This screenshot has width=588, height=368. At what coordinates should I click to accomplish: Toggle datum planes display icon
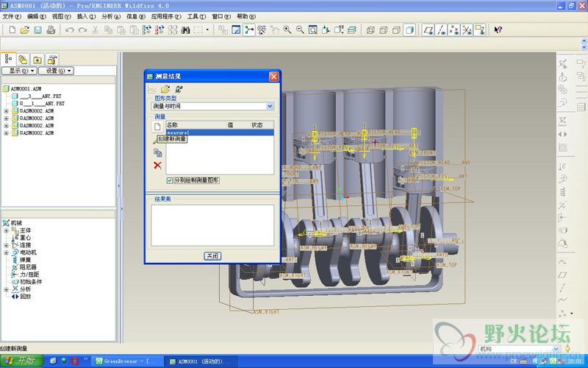(429, 29)
